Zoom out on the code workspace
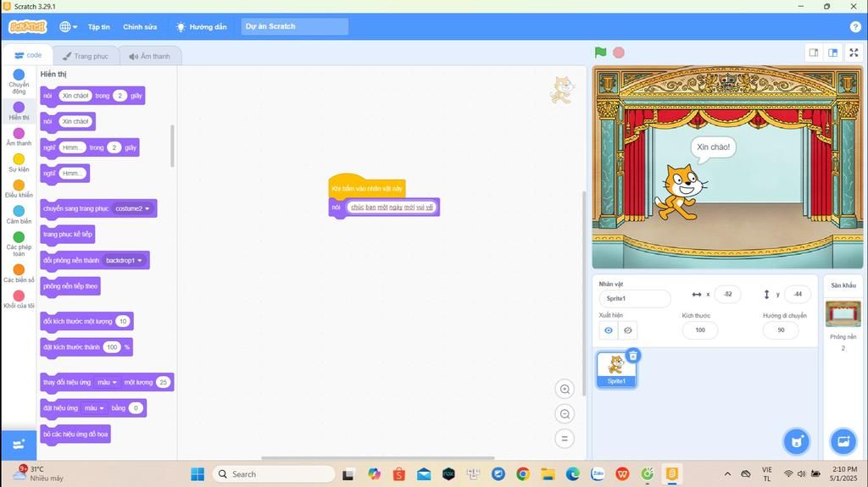This screenshot has width=868, height=487. (x=565, y=414)
